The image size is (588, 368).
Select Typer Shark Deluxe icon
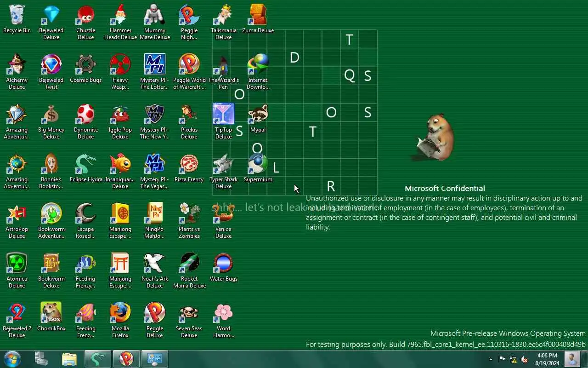click(x=224, y=171)
